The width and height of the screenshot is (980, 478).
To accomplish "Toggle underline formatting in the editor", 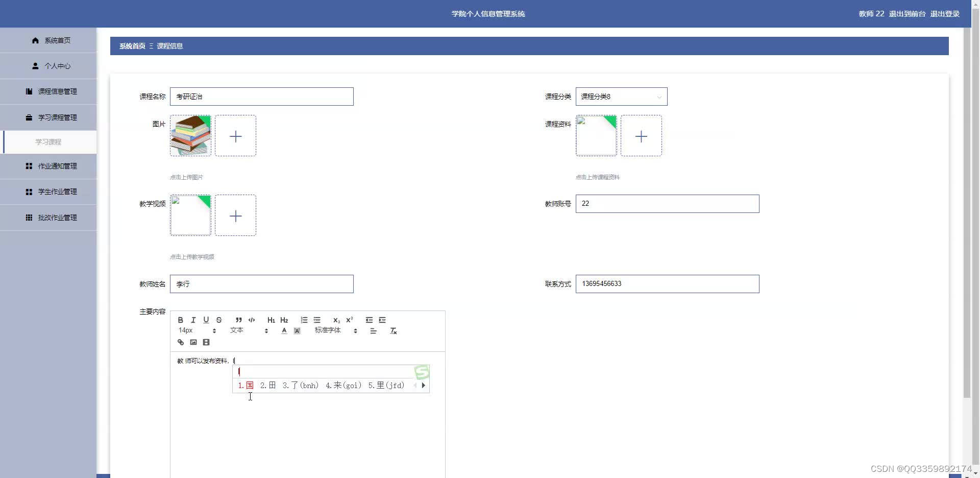I will [206, 320].
